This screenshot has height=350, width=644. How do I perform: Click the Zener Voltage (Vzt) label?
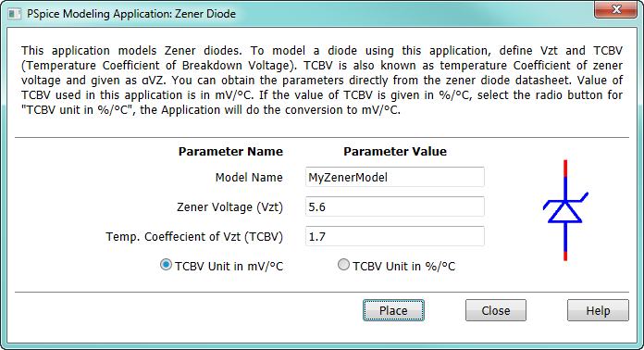230,207
